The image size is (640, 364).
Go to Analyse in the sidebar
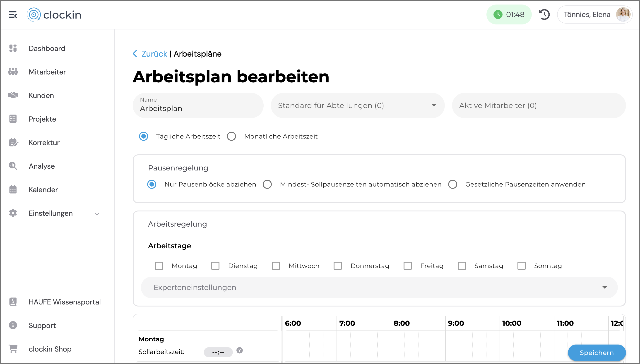point(42,166)
